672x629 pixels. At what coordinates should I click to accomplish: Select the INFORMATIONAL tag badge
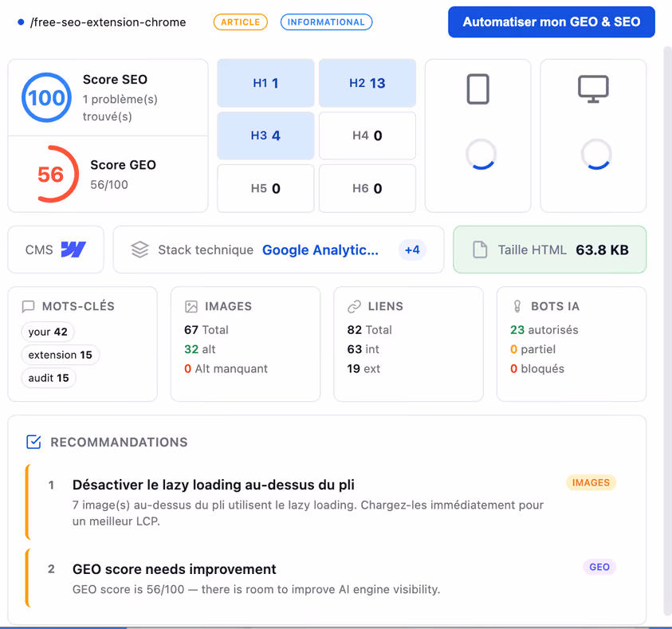[326, 22]
